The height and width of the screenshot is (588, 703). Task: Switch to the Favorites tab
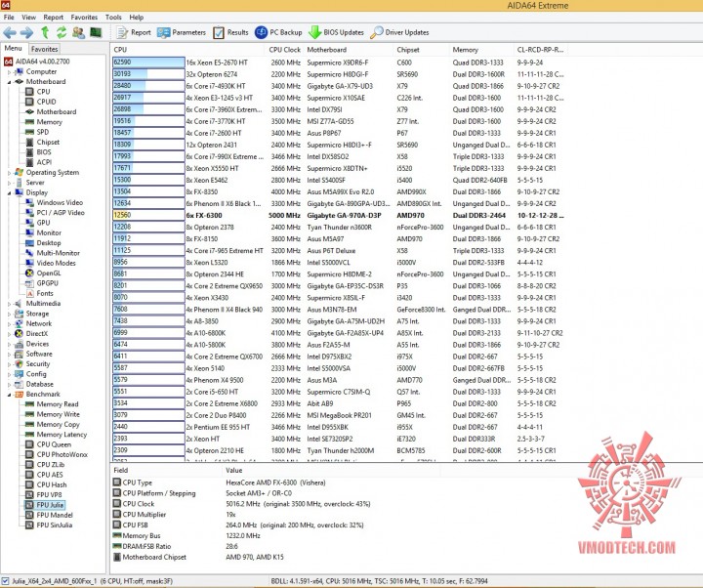44,49
